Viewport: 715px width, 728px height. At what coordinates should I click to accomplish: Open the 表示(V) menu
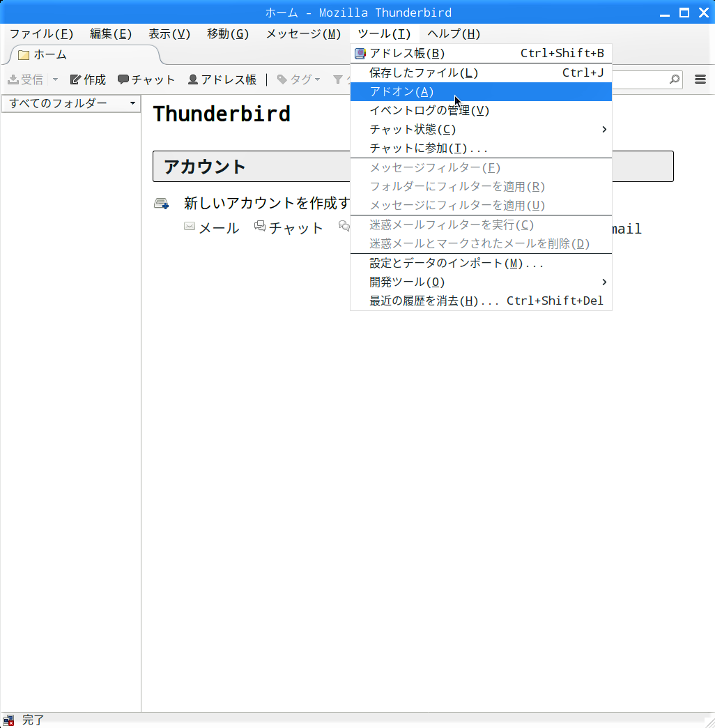coord(169,34)
